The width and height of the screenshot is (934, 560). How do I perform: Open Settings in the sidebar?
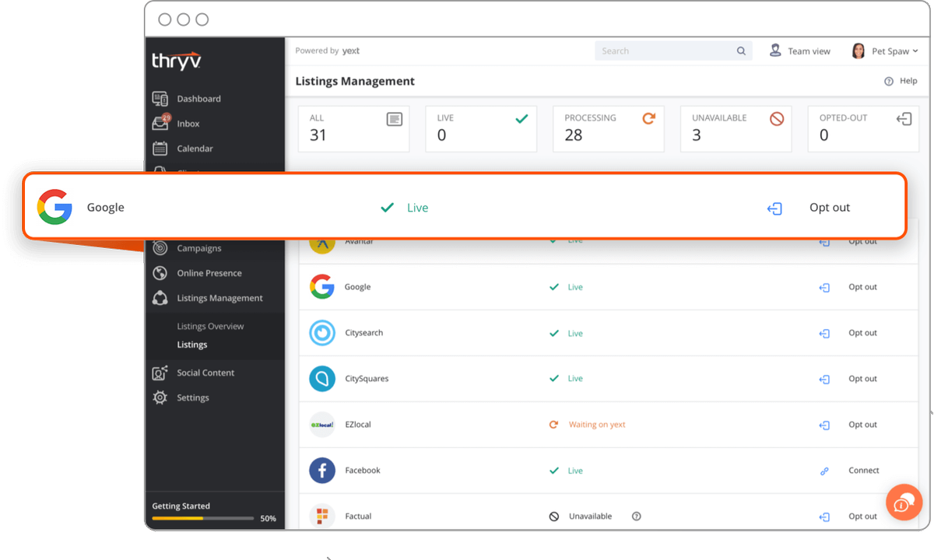192,397
